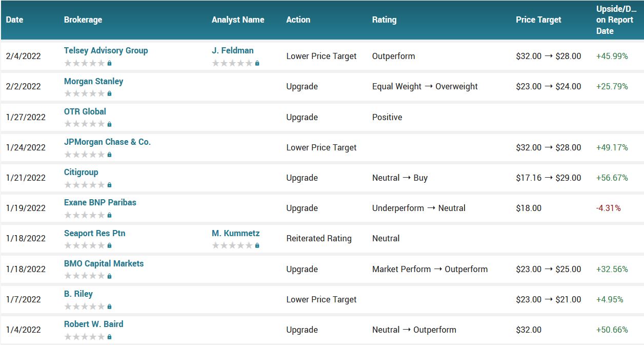Select the +56.67% upside value
This screenshot has height=345, width=644.
pos(612,178)
